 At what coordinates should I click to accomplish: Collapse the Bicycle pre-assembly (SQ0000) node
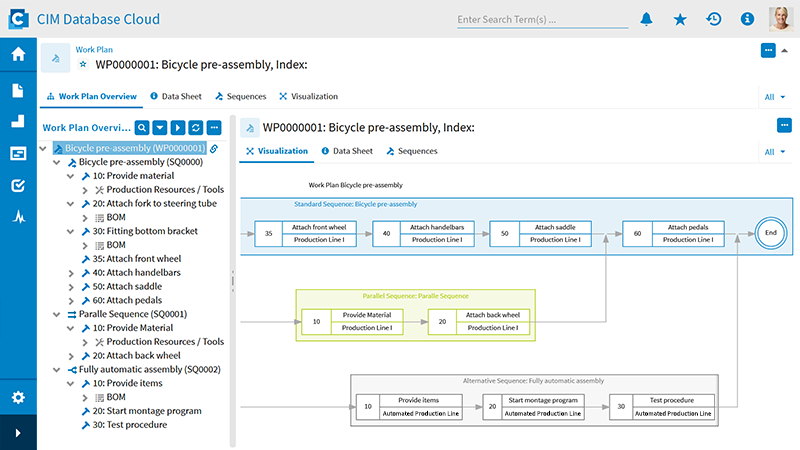point(57,162)
